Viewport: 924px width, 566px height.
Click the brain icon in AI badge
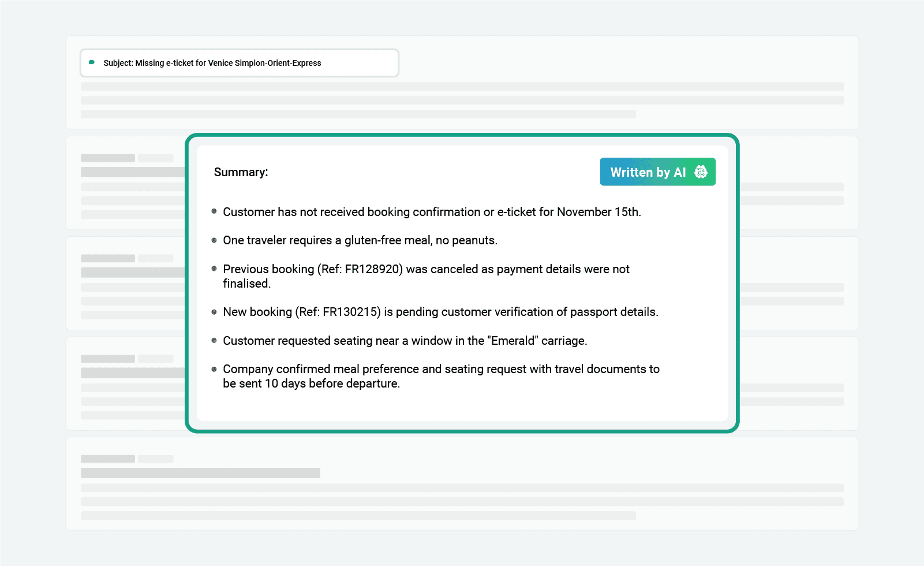pos(701,172)
